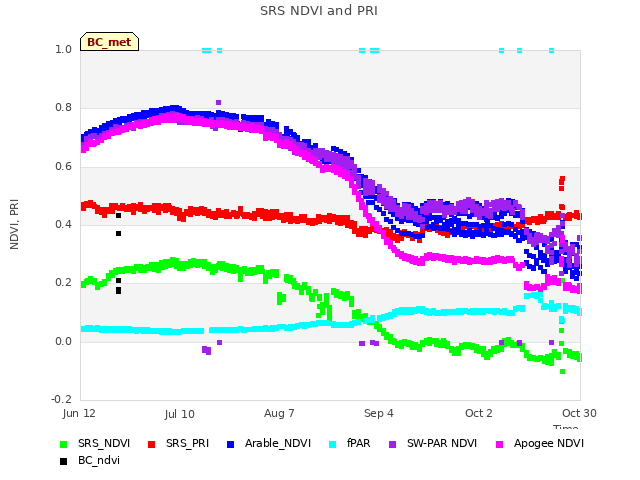Click the Oct 30 x-axis tick label
The width and height of the screenshot is (640, 480).
pyautogui.click(x=579, y=413)
